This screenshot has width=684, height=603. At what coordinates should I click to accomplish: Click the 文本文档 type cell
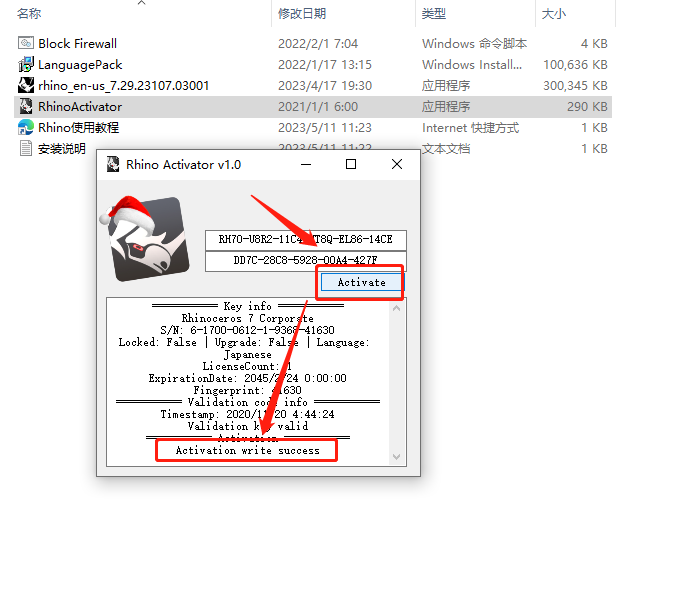coord(446,149)
